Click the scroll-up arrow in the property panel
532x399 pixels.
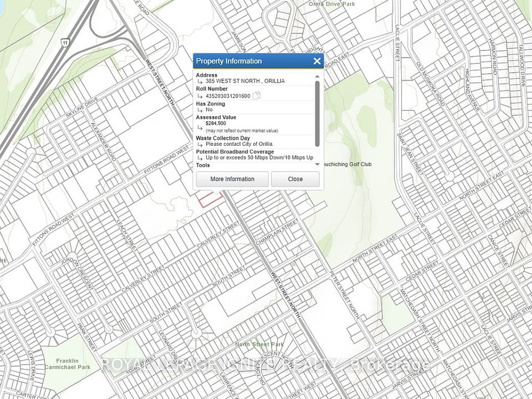(x=318, y=76)
